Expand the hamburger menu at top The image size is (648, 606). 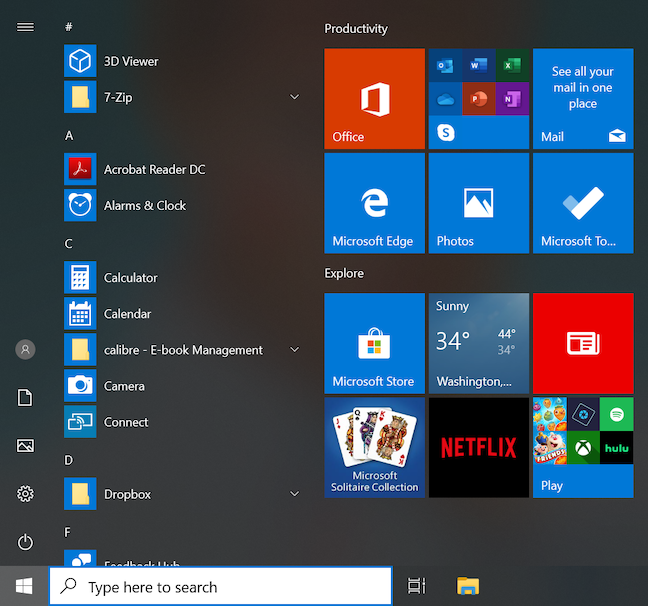(x=26, y=27)
